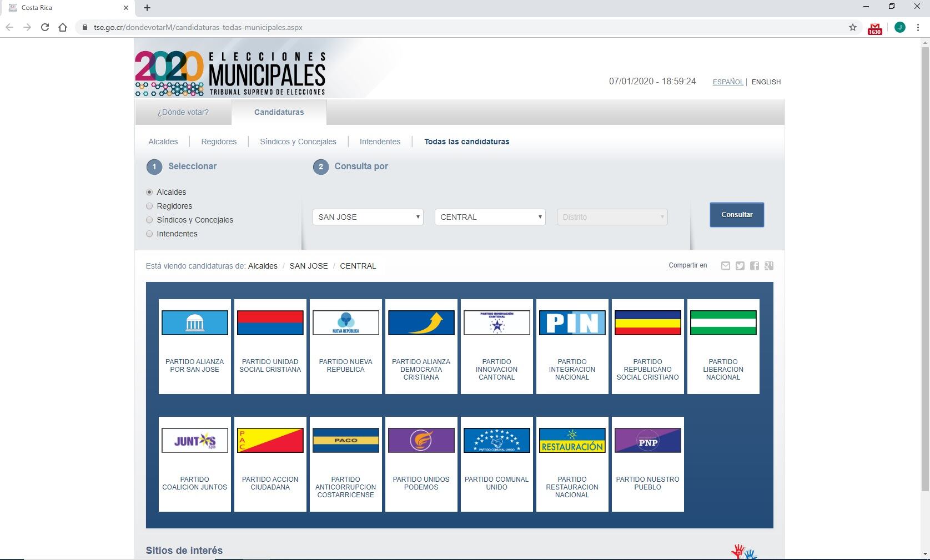Switch to the ¿Dónde votar? tab
Viewport: 930px width, 560px height.
[183, 112]
